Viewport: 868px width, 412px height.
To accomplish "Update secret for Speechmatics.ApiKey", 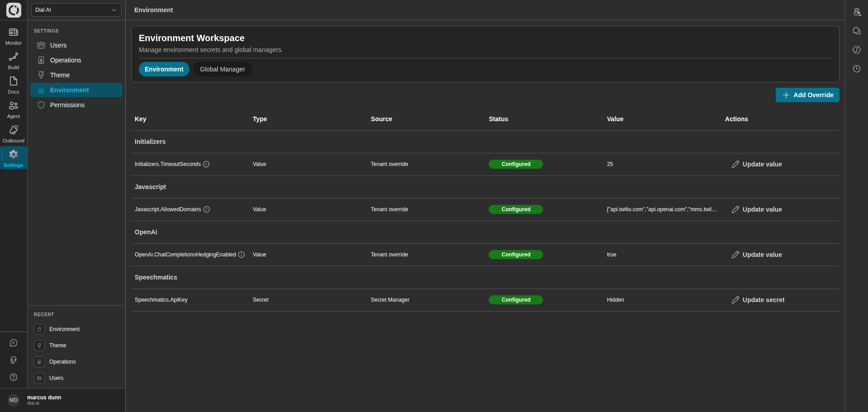I will [x=758, y=300].
